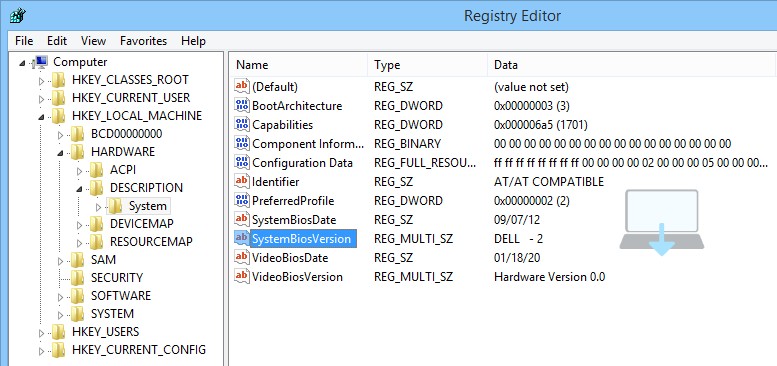Click the HKEY_LOCAL_MACHINE folder icon
The width and height of the screenshot is (777, 366).
point(58,116)
